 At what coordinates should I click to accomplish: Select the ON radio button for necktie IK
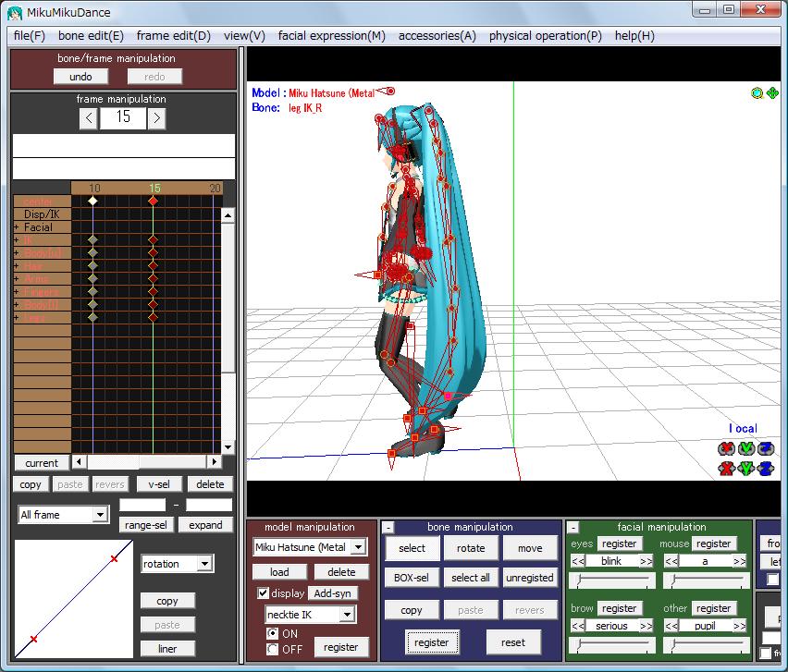pyautogui.click(x=272, y=634)
